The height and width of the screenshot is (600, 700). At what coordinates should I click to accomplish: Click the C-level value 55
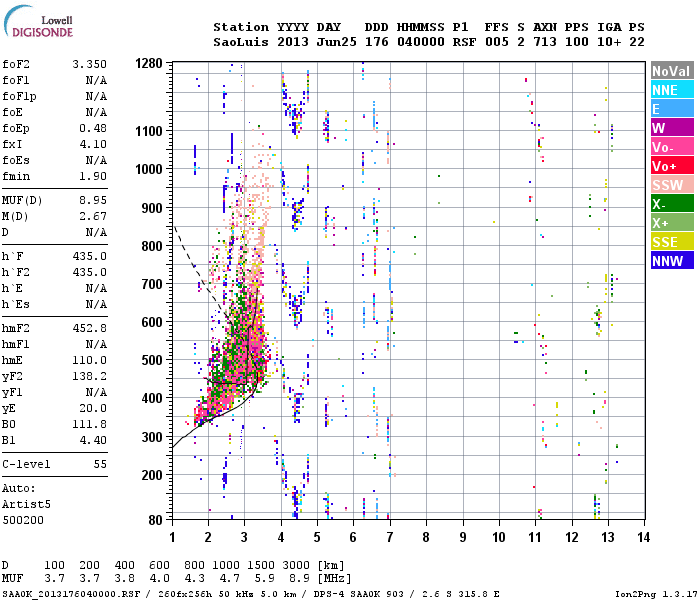[x=100, y=464]
